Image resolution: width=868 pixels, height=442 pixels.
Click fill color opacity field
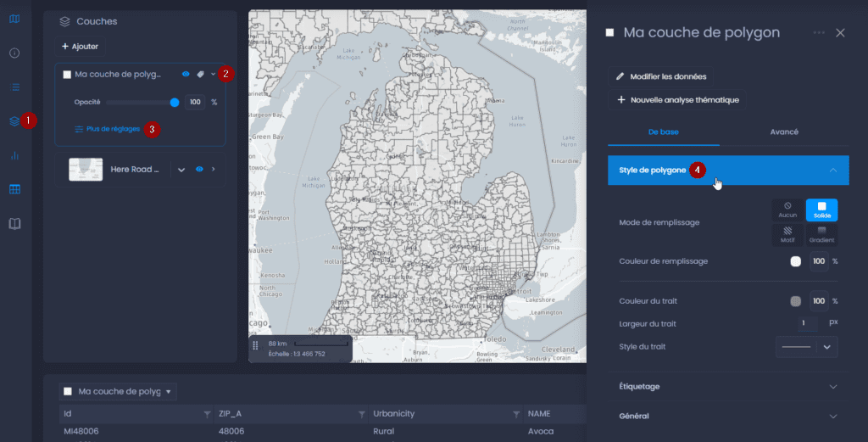click(819, 261)
